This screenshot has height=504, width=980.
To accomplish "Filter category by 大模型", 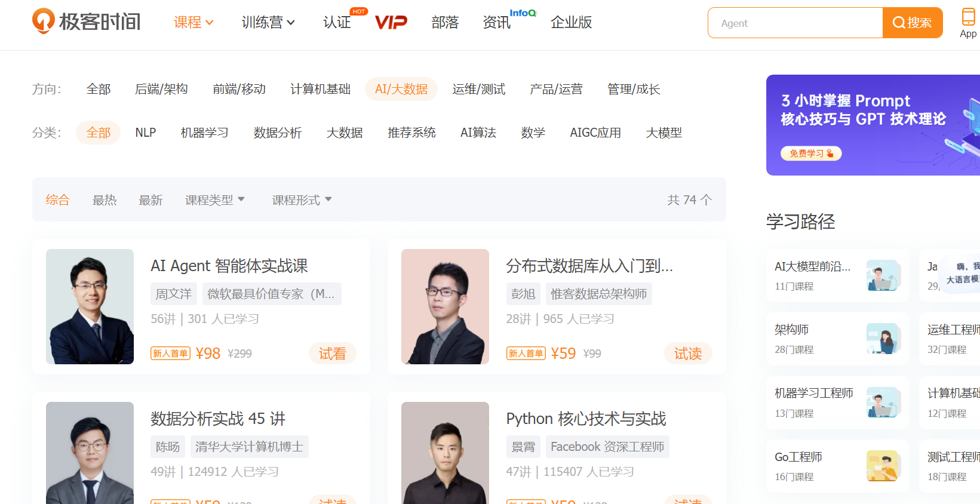I will (663, 133).
